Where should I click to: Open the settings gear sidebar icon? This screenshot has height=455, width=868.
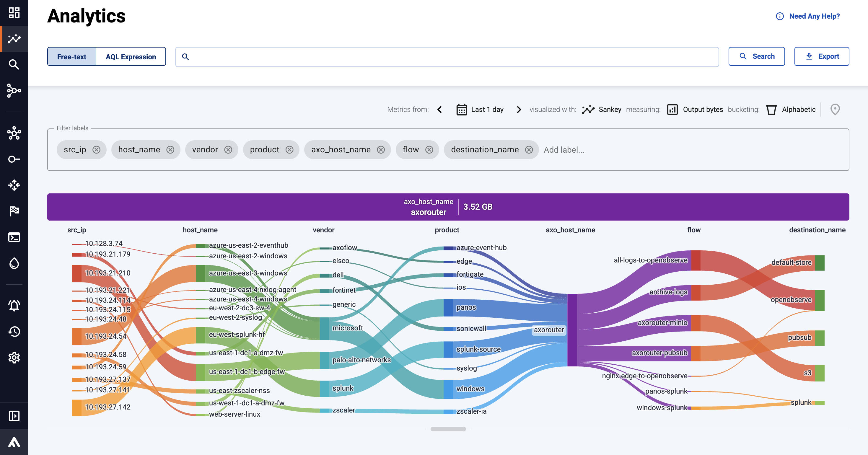click(14, 357)
